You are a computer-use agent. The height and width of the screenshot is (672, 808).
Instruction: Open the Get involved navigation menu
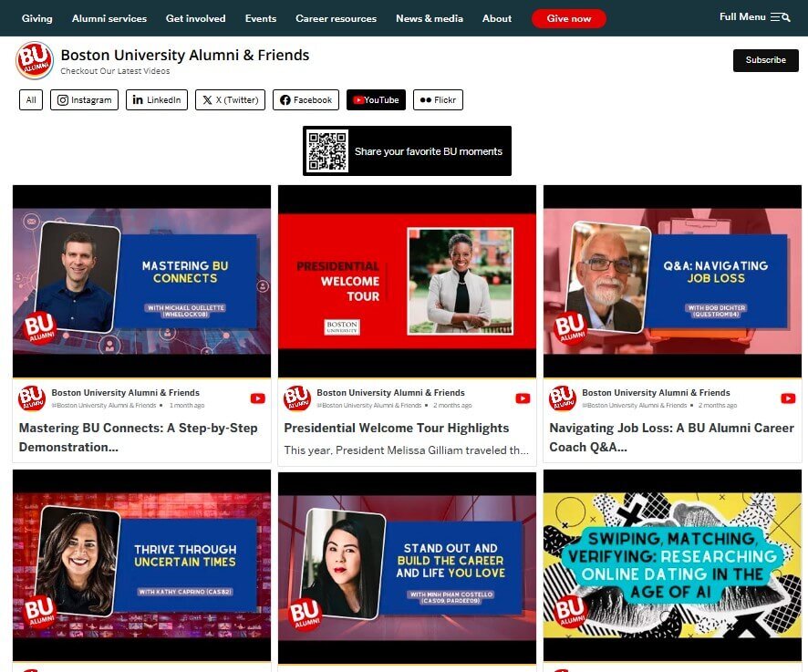[195, 18]
